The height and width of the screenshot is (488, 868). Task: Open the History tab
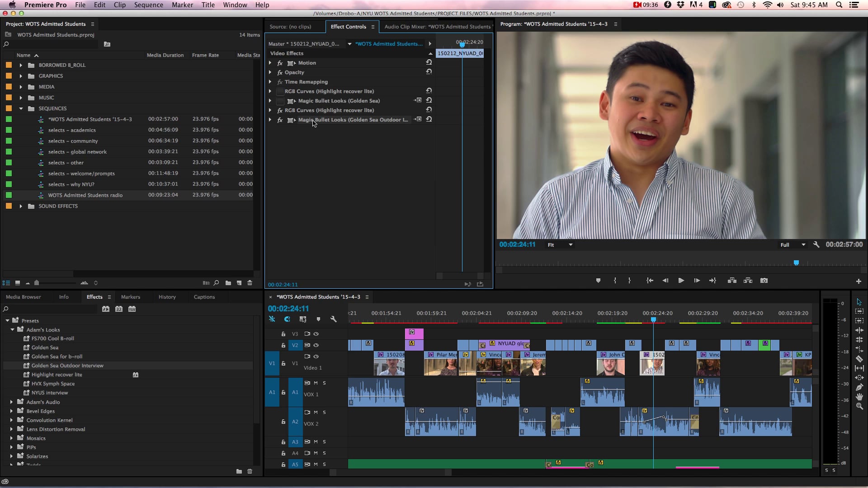(x=167, y=297)
